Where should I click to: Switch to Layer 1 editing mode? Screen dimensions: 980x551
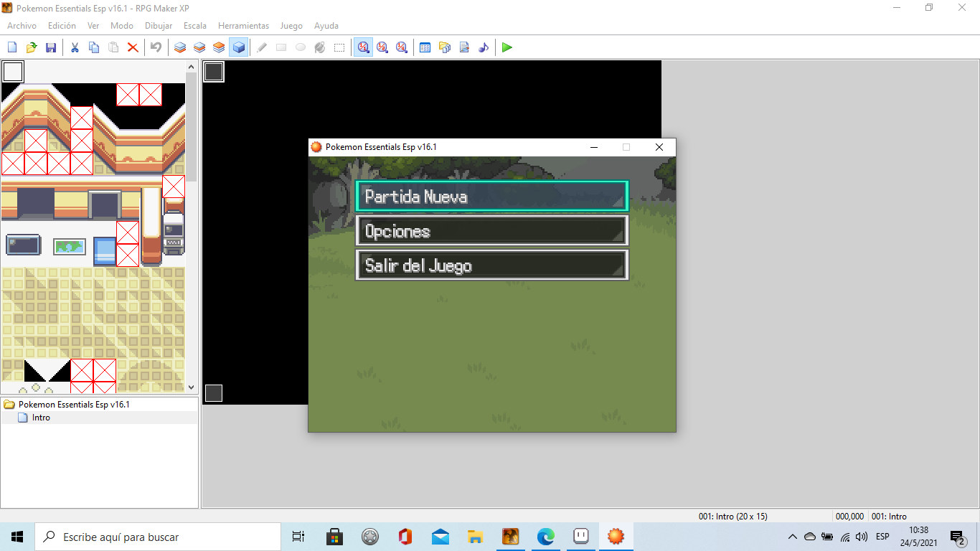(x=180, y=47)
